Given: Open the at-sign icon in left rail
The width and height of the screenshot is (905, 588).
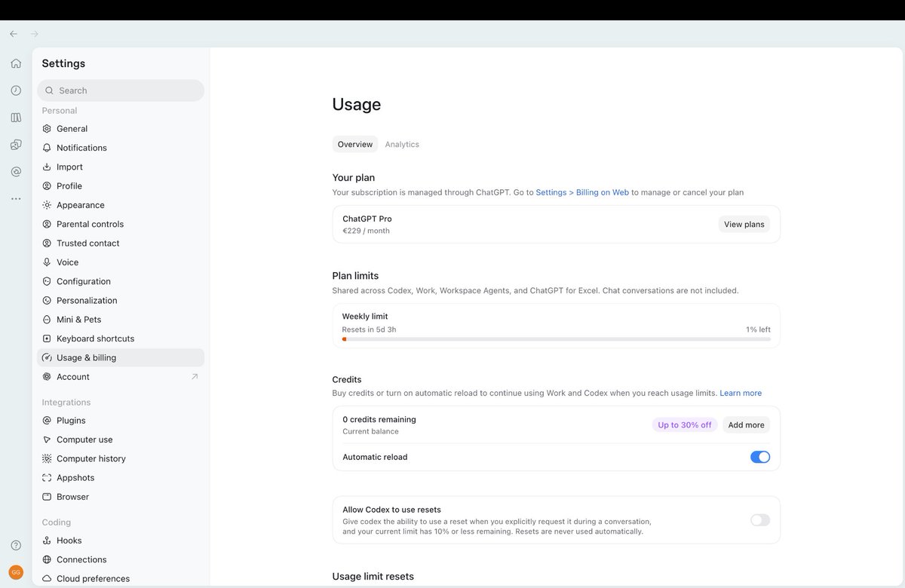Looking at the screenshot, I should click(16, 172).
